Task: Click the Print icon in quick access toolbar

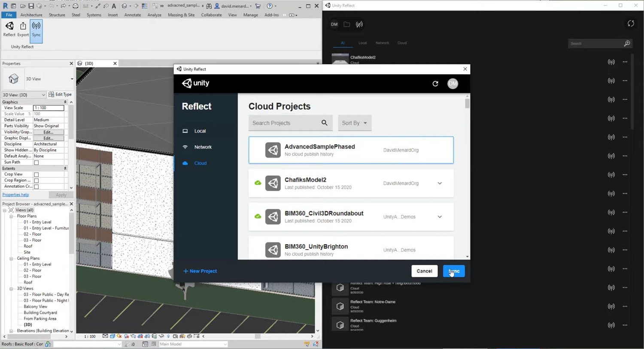Action: pyautogui.click(x=75, y=6)
